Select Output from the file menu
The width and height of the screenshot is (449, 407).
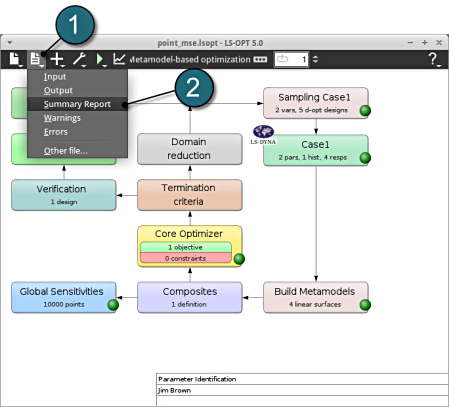pos(77,90)
